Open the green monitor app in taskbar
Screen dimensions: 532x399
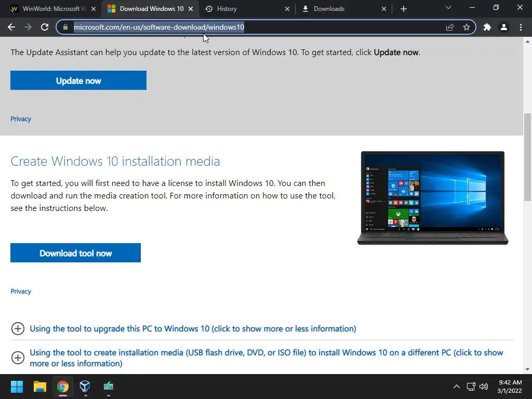click(x=108, y=387)
